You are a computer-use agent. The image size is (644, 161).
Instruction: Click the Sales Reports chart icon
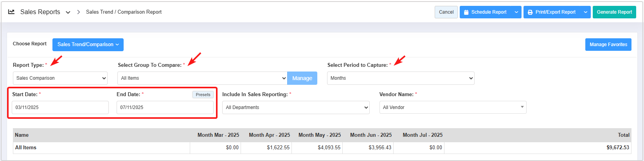pyautogui.click(x=11, y=12)
